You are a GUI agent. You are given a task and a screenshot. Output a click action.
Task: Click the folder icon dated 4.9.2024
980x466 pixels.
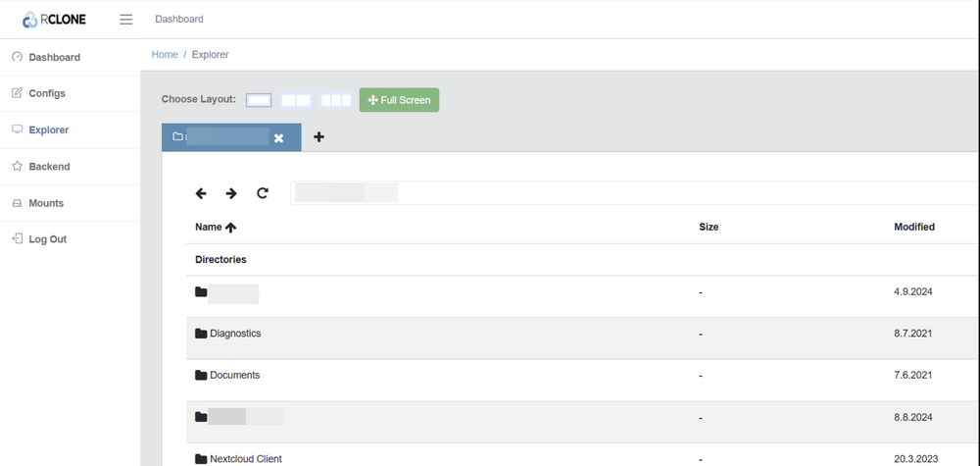pyautogui.click(x=201, y=291)
